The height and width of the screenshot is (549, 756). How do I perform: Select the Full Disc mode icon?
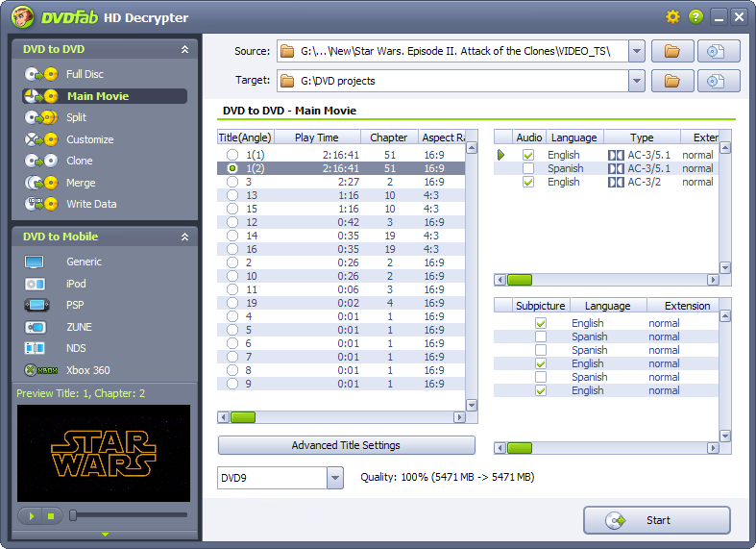click(41, 74)
